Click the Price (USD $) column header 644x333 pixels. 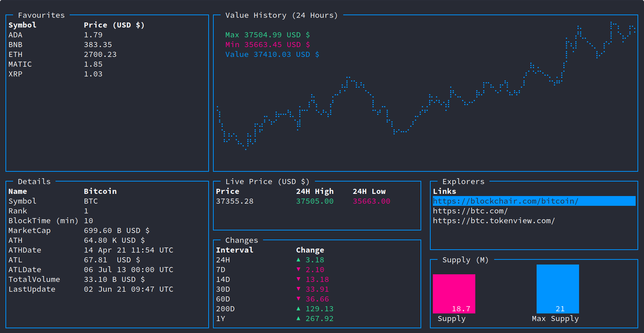114,25
